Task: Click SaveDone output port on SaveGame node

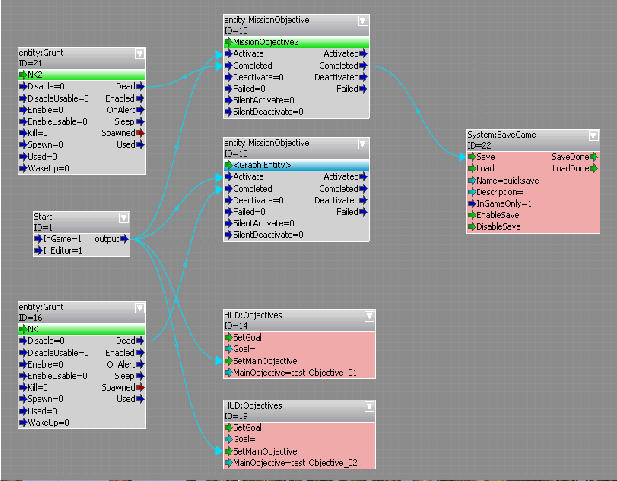Action: point(594,157)
